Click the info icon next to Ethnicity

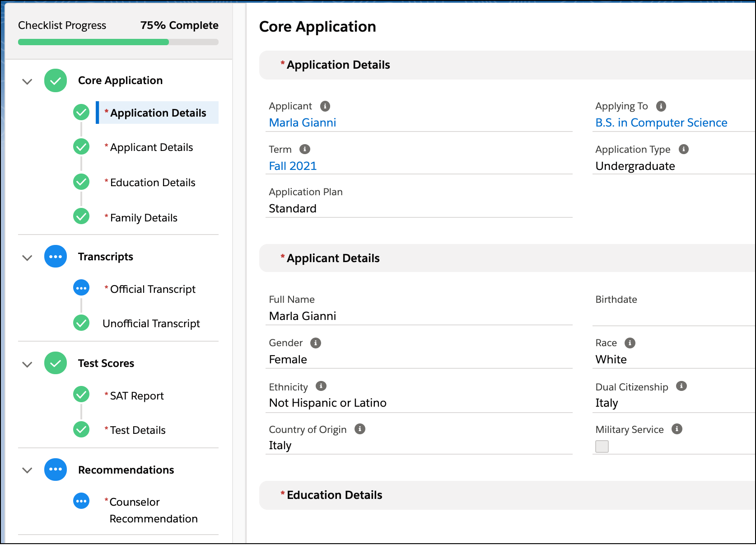(321, 386)
